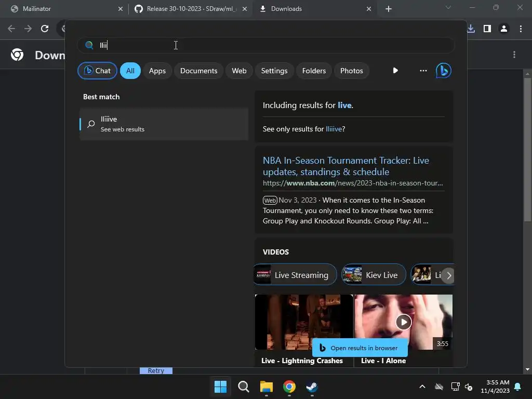This screenshot has width=532, height=399.
Task: Click the Bing Chat button
Action: 97,71
